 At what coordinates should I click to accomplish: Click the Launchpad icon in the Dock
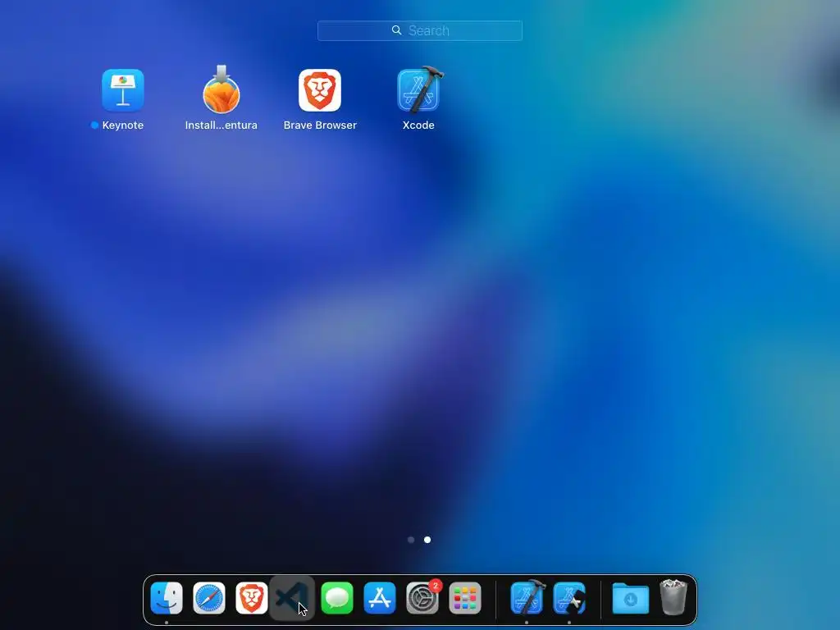coord(465,598)
